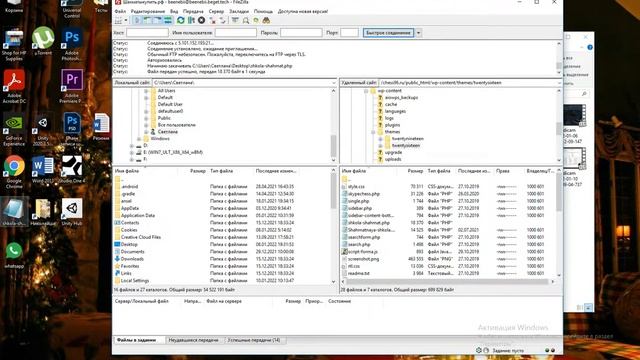
Task: Cancel the current operation
Action: [x=202, y=20]
